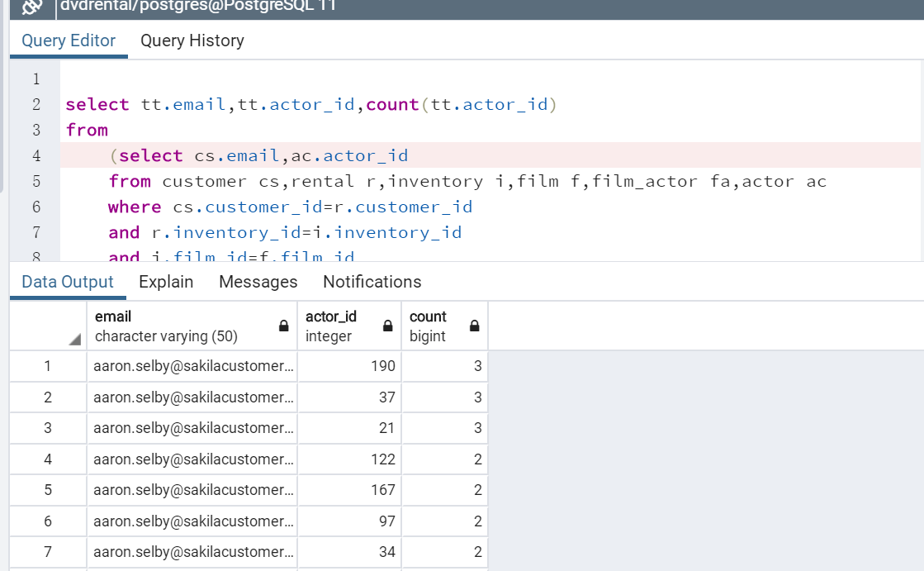Click lock icon in actor_id column header

click(388, 326)
